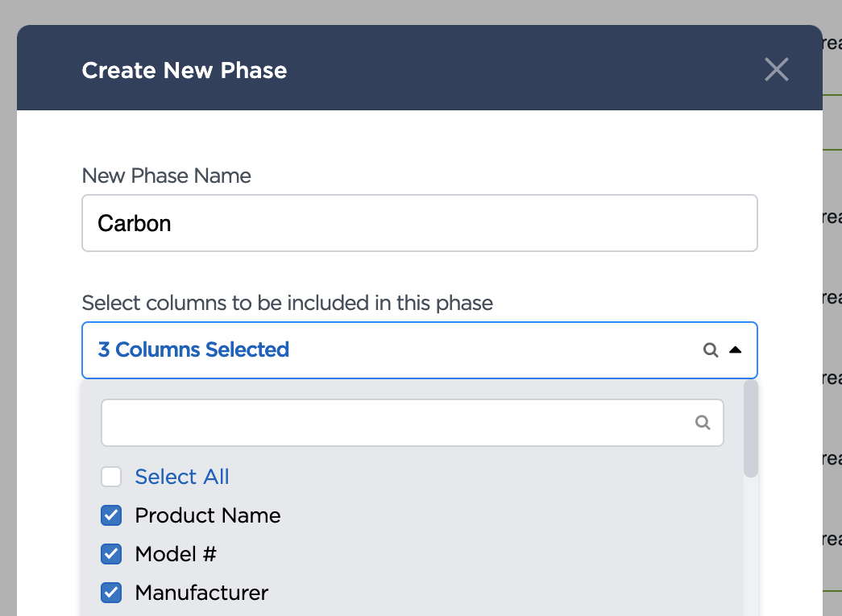Close the Create New Phase dialog
The image size is (842, 616).
click(x=776, y=69)
